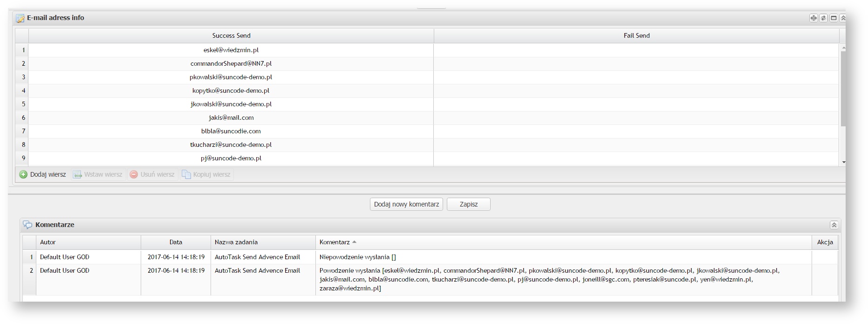Select the cell pkowalski@suncode-demo.pl
868x324 pixels.
coord(231,77)
